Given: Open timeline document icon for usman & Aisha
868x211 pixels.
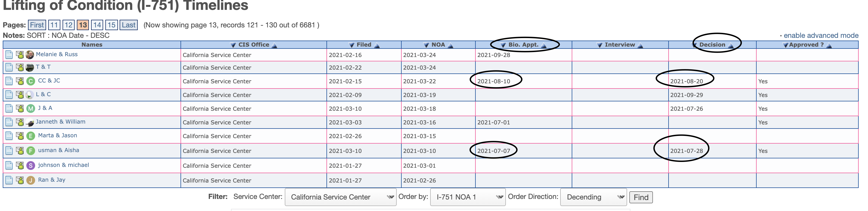Looking at the screenshot, I should pos(9,150).
